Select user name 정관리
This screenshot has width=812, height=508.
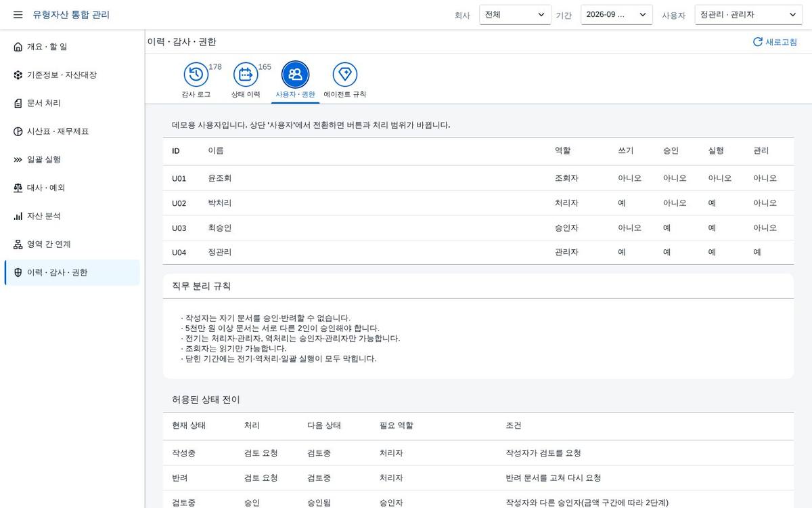220,252
